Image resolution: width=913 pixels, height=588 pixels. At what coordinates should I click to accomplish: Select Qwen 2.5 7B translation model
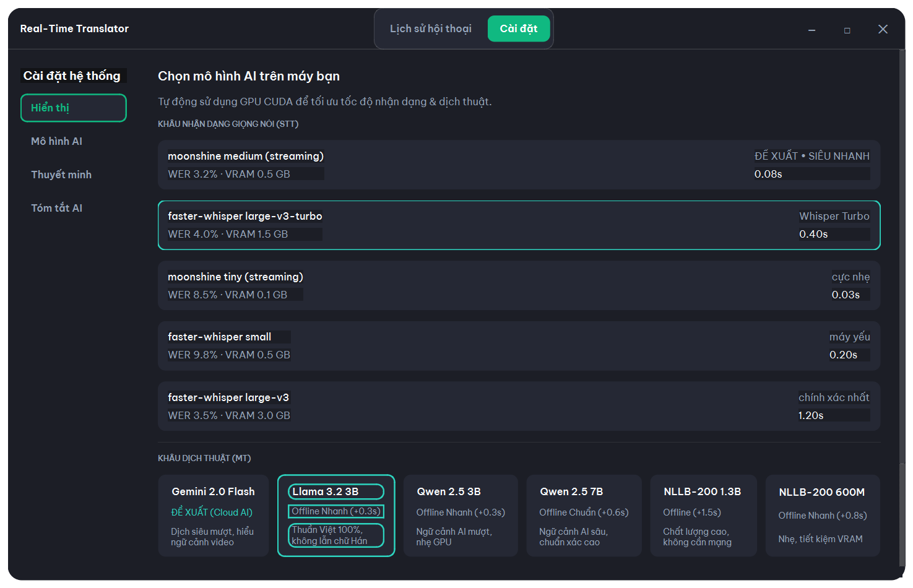pyautogui.click(x=584, y=516)
